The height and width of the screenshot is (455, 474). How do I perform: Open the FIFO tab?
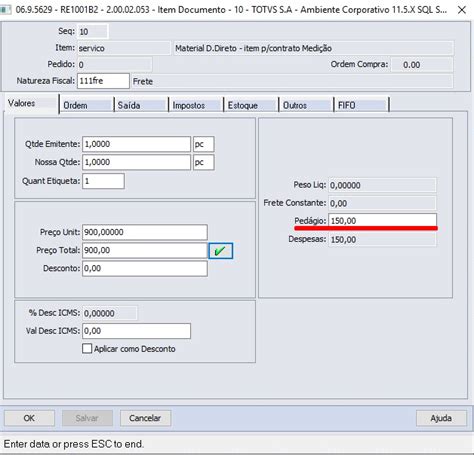pos(361,105)
